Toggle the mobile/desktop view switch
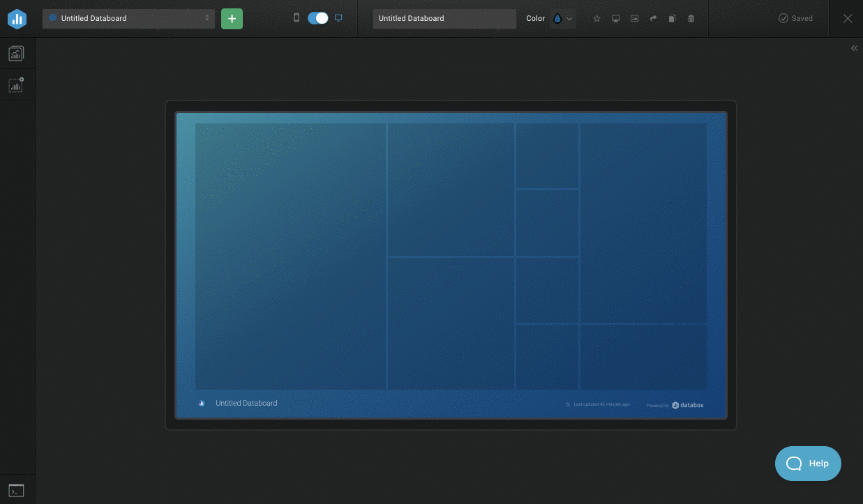863x504 pixels. click(317, 18)
